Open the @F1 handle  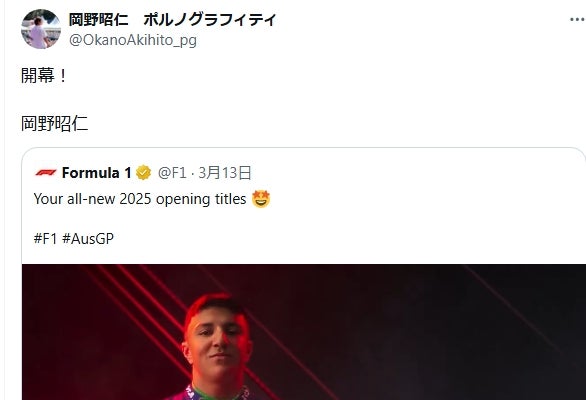click(172, 173)
